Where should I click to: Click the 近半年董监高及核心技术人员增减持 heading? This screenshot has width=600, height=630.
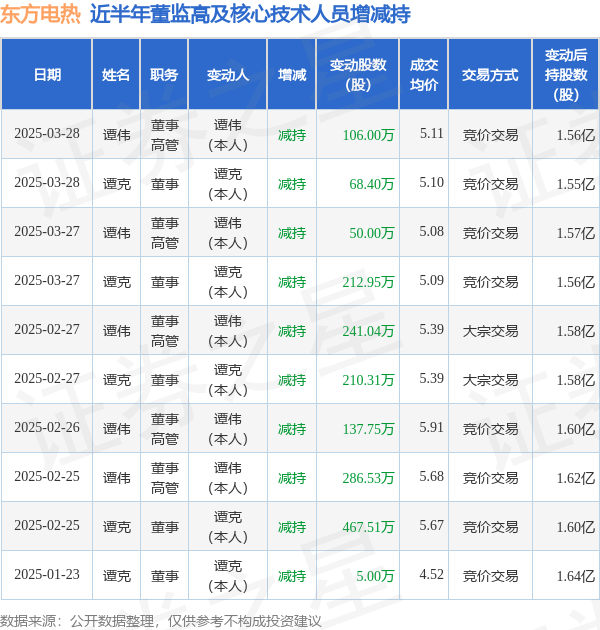coord(250,14)
